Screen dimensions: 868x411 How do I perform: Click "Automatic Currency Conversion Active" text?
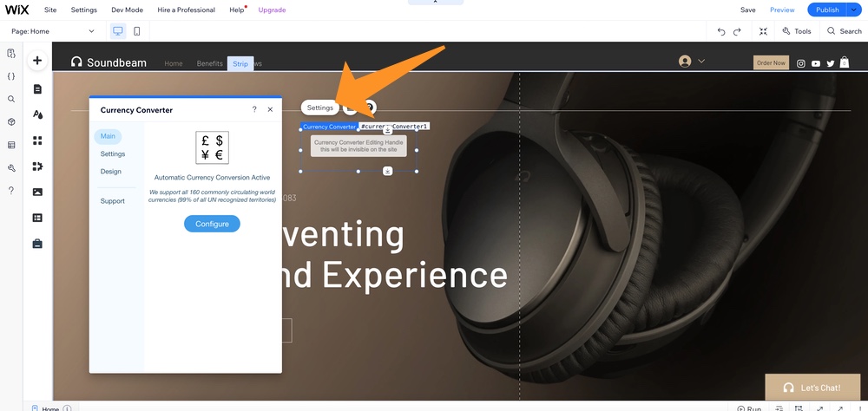pyautogui.click(x=212, y=178)
